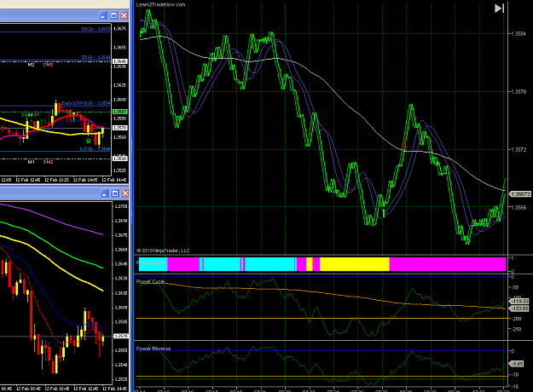Image resolution: width=533 pixels, height=392 pixels.
Task: Click the Daily LOW level label
Action: coord(86,103)
